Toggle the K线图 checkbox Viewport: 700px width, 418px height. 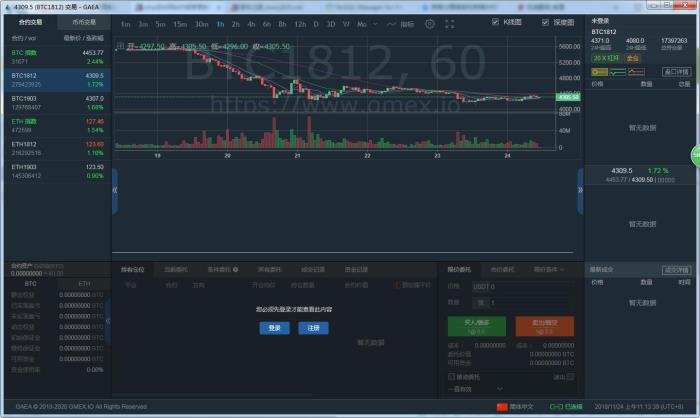[495, 22]
